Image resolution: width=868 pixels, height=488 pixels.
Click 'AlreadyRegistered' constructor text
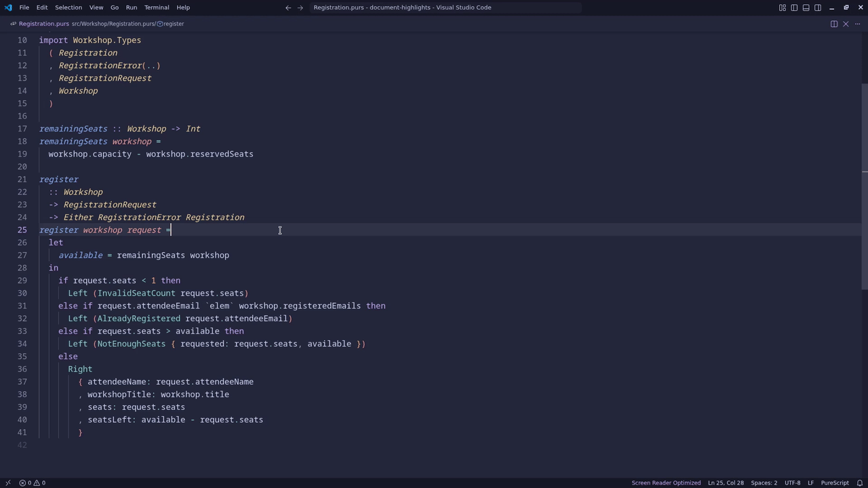click(139, 319)
